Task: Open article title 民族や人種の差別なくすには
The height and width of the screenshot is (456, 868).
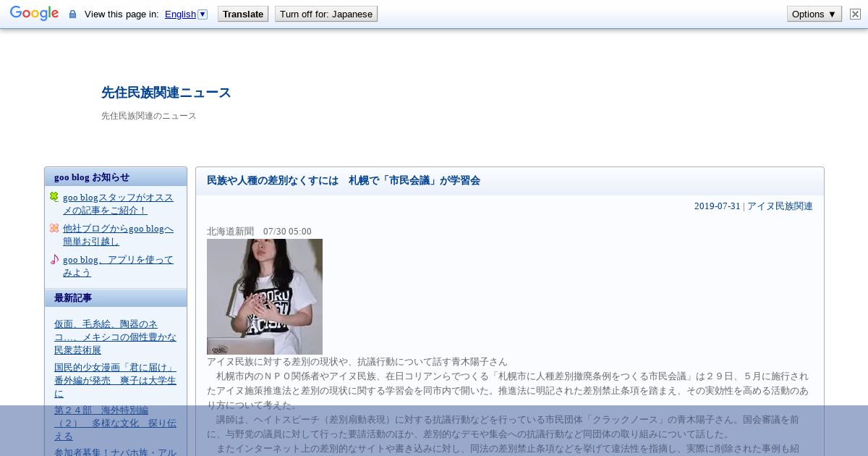Action: coord(344,180)
